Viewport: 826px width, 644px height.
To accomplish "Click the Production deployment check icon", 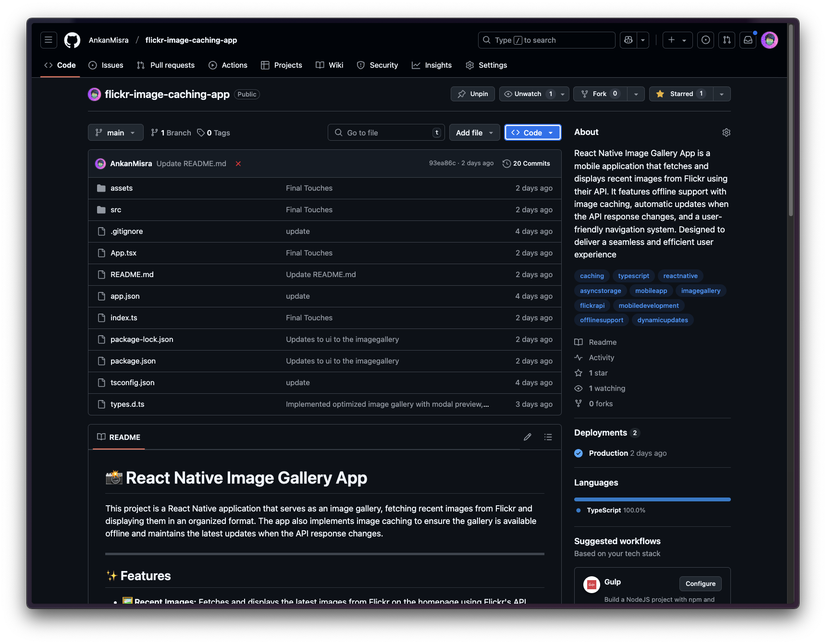I will 579,453.
